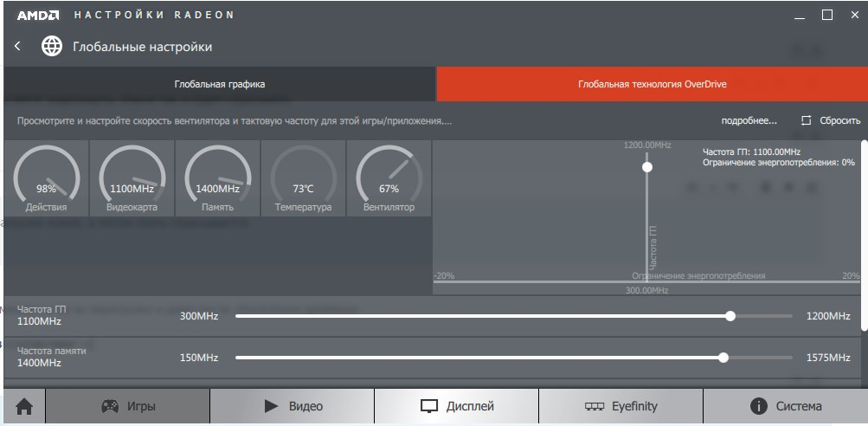Click the Вентилятор 67% gauge

tap(389, 178)
